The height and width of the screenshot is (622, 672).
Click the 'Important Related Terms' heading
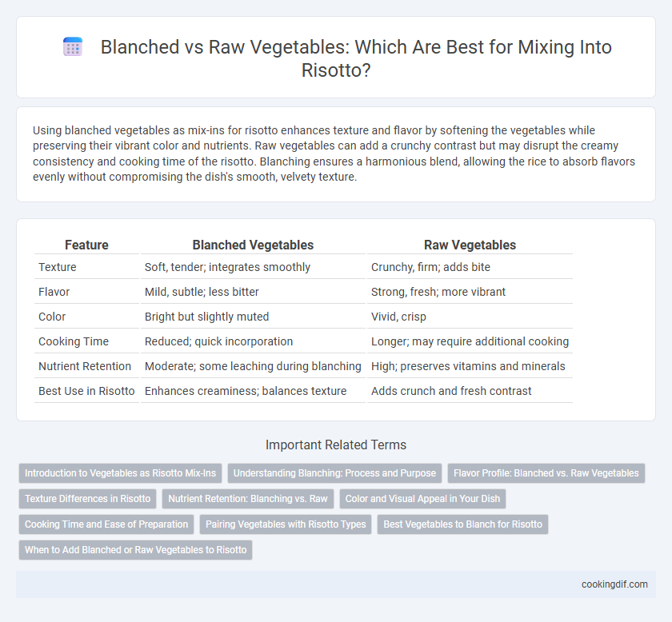(335, 445)
